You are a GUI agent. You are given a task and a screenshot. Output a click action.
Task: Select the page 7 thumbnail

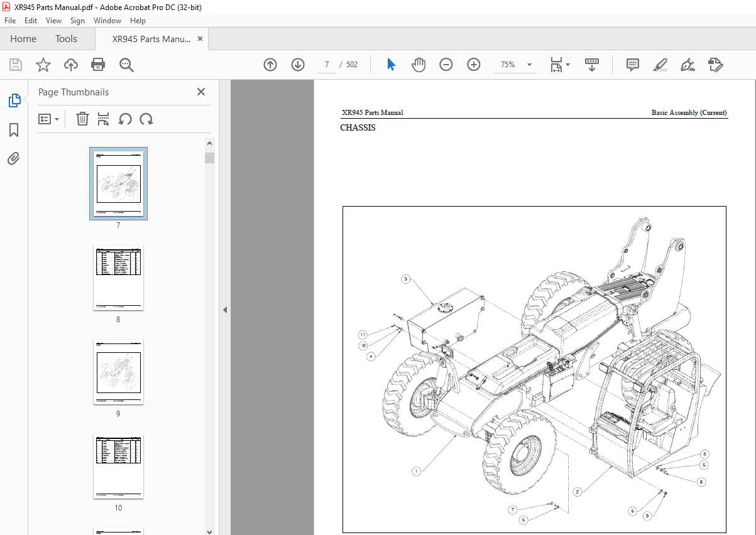coord(118,183)
